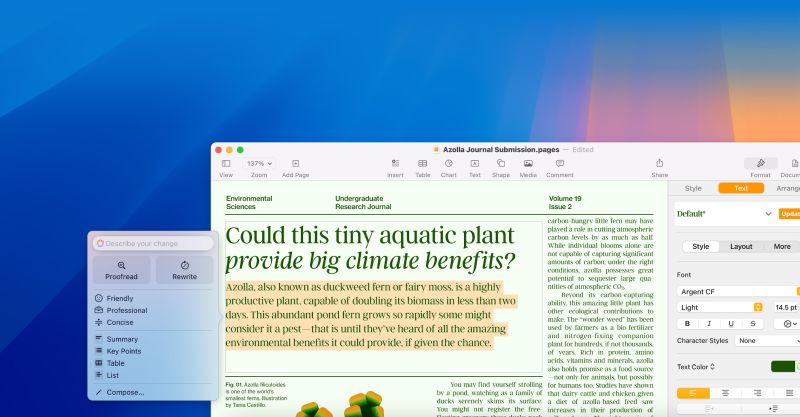
Task: Click the Add Page toolbar icon
Action: coord(295,163)
